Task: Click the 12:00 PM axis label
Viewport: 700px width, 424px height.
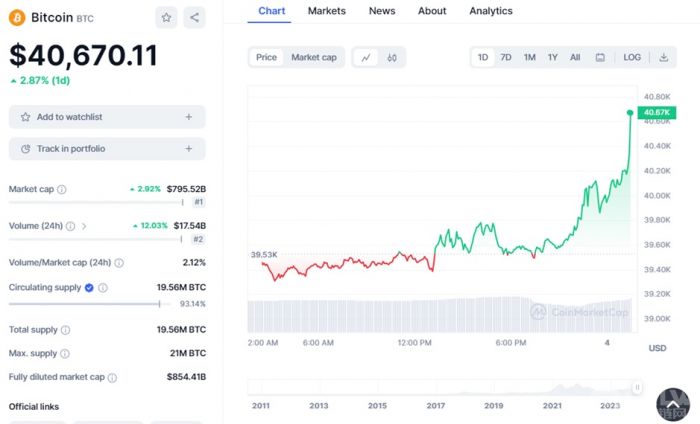Action: click(x=415, y=343)
